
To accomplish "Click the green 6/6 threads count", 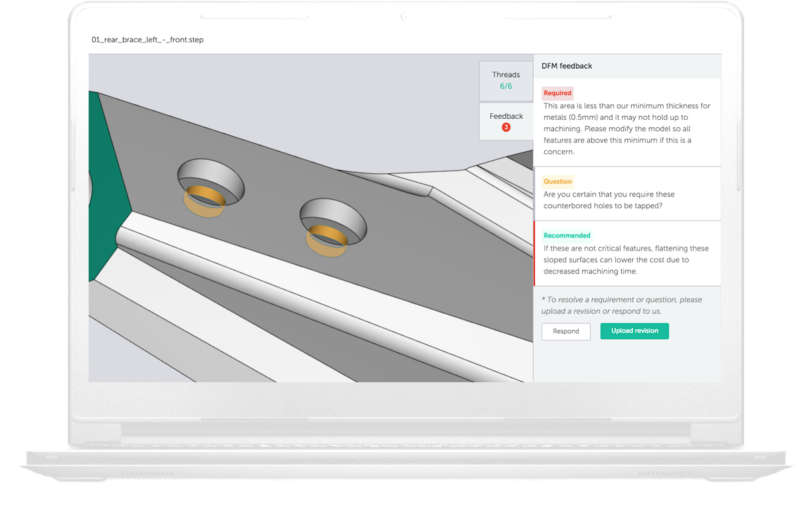I will pyautogui.click(x=506, y=86).
